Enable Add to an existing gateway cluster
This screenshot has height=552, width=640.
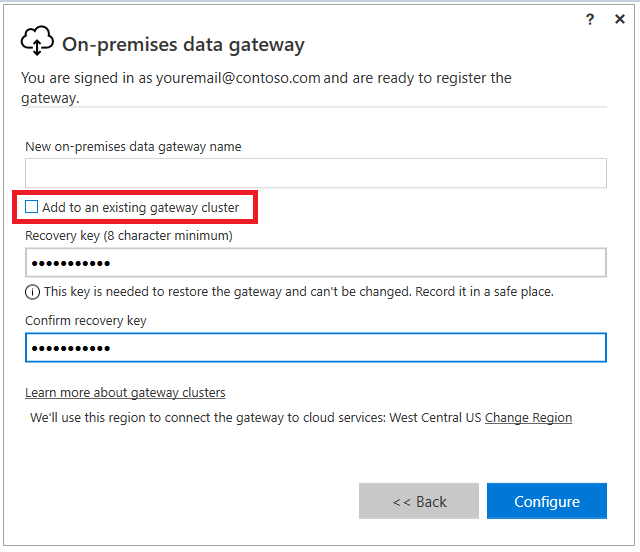click(32, 207)
